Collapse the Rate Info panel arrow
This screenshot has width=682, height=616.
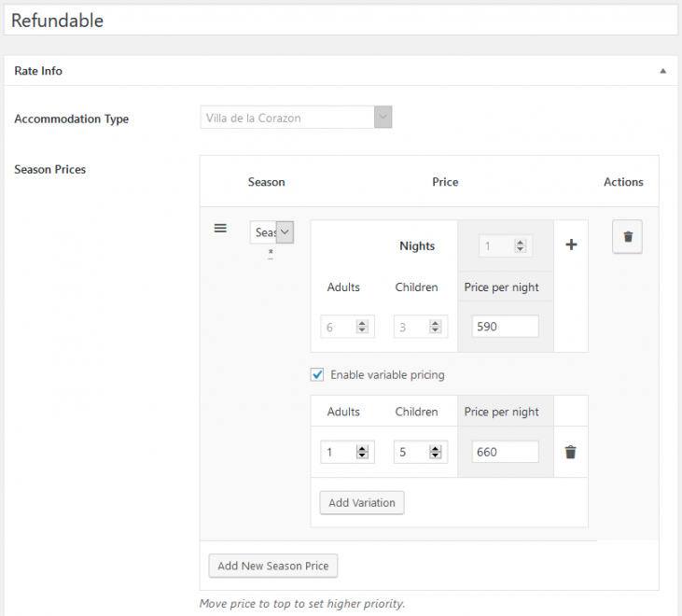coord(662,71)
